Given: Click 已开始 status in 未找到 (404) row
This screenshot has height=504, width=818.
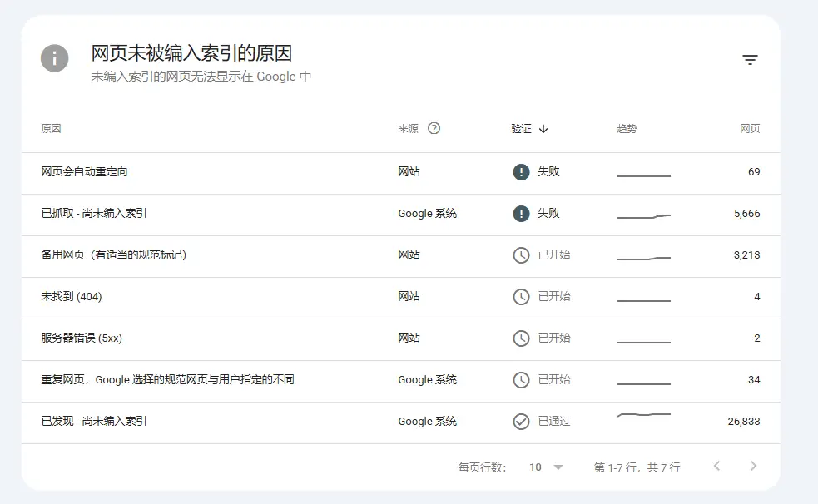Looking at the screenshot, I should (x=554, y=297).
